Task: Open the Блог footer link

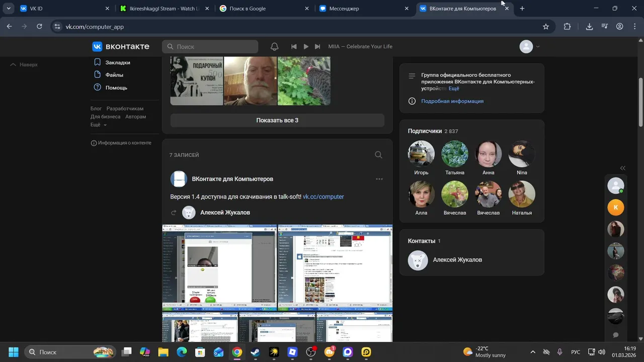Action: 96,109
